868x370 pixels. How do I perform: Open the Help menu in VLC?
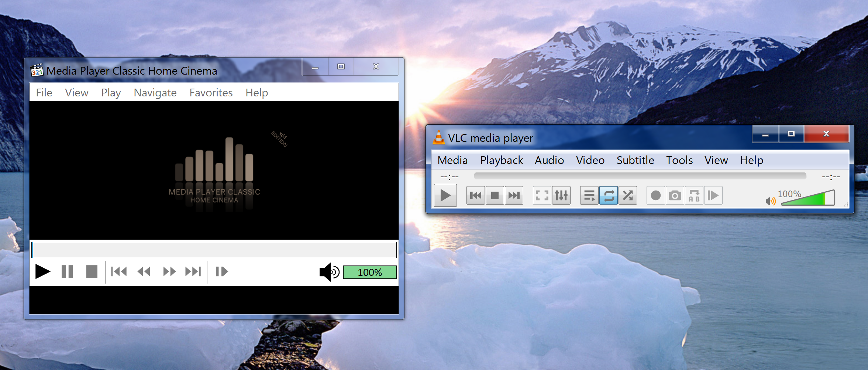tap(751, 160)
